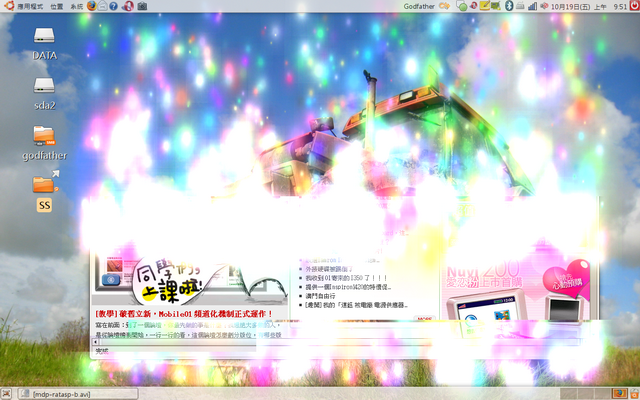
Task: Activate the mdp-ratasp-b.avi taskbar window button
Action: (79, 394)
